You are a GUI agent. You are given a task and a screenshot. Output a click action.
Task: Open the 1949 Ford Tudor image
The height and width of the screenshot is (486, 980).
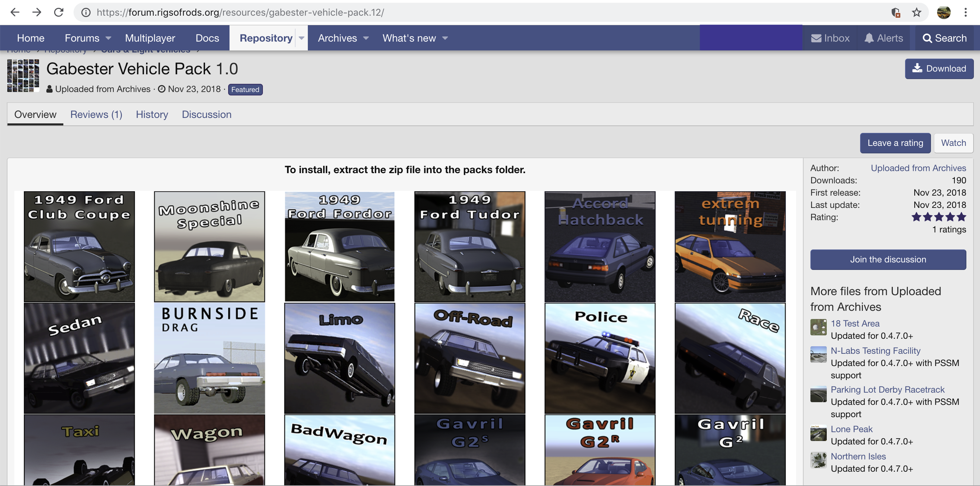pos(470,247)
